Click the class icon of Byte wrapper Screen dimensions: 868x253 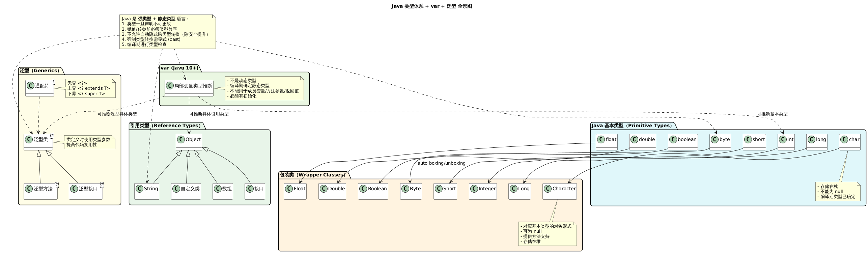coord(406,189)
